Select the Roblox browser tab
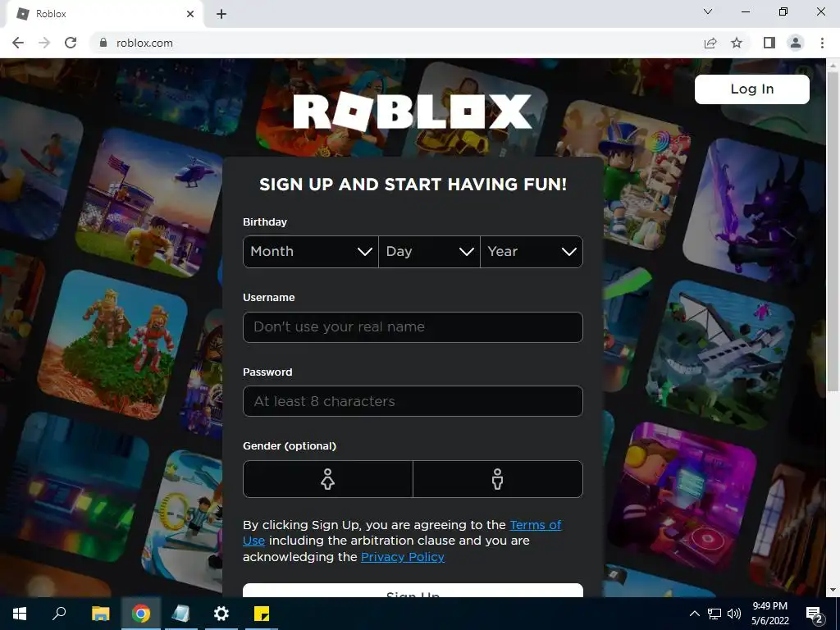Viewport: 840px width, 630px height. tap(104, 14)
